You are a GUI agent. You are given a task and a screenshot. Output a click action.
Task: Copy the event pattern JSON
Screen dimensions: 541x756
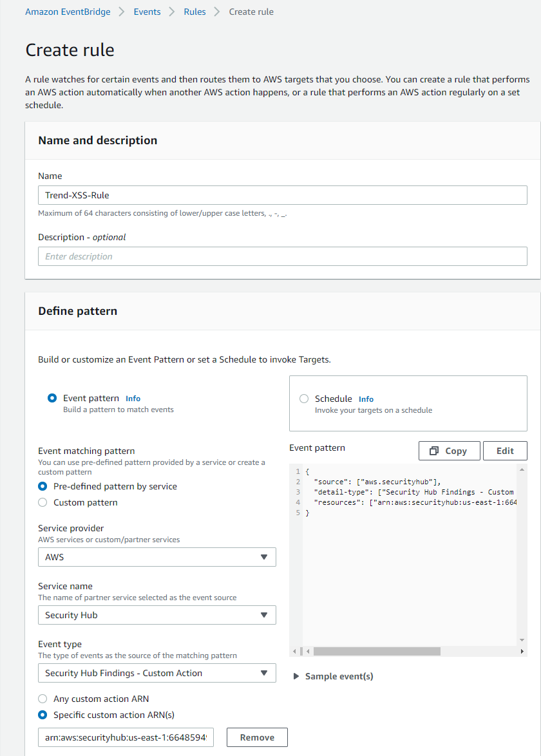(x=450, y=451)
